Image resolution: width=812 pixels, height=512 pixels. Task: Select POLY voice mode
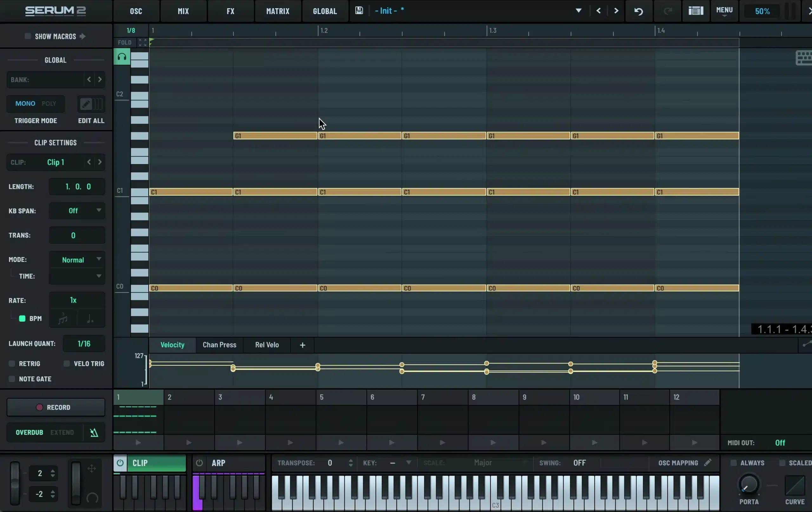coord(49,103)
